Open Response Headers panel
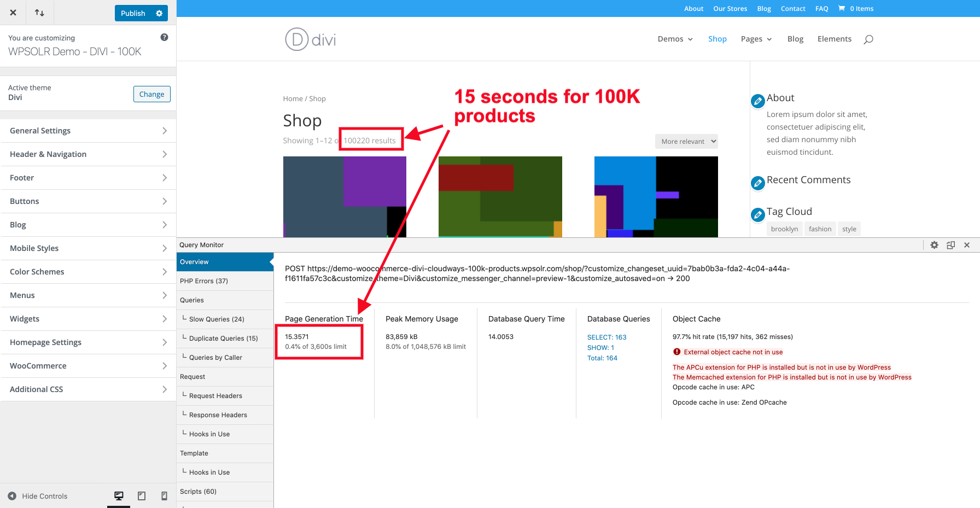The image size is (980, 508). (225, 415)
